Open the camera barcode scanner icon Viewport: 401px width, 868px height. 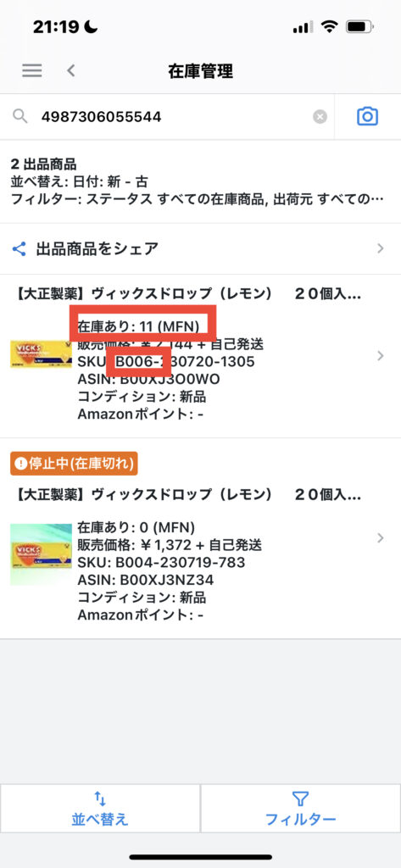click(368, 116)
